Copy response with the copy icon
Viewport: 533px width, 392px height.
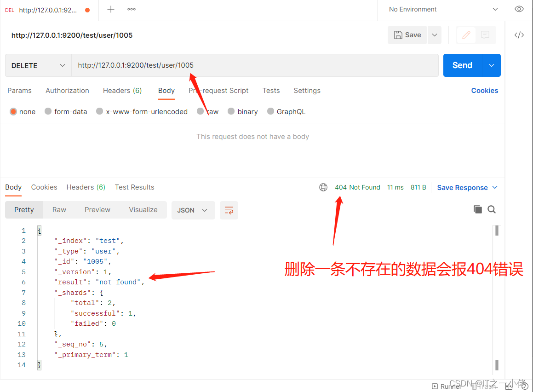(478, 209)
